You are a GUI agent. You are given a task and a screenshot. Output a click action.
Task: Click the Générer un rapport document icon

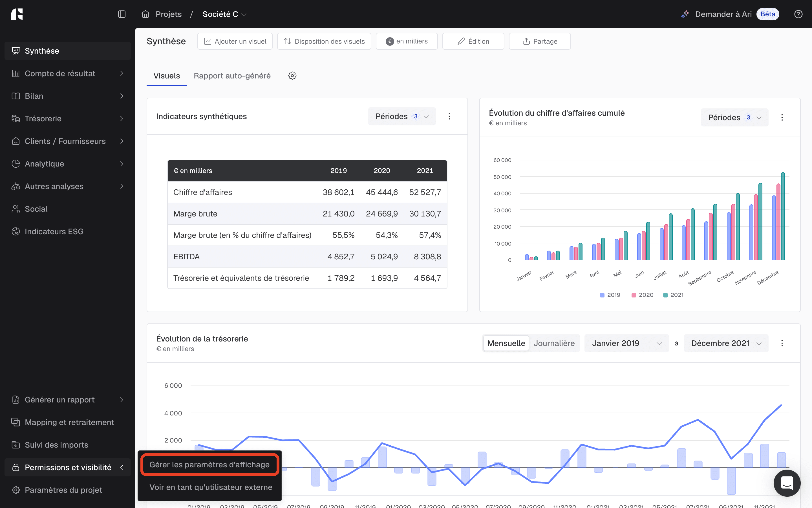(16, 399)
